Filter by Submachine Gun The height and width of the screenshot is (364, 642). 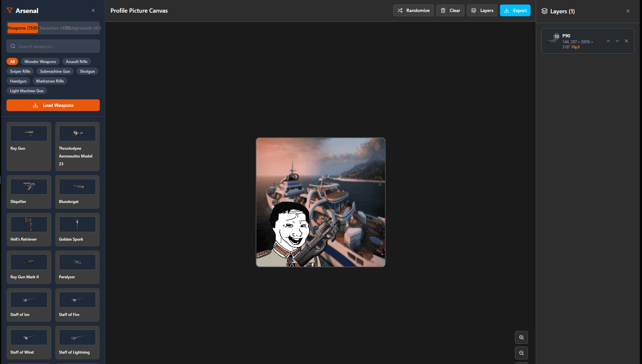pos(55,71)
